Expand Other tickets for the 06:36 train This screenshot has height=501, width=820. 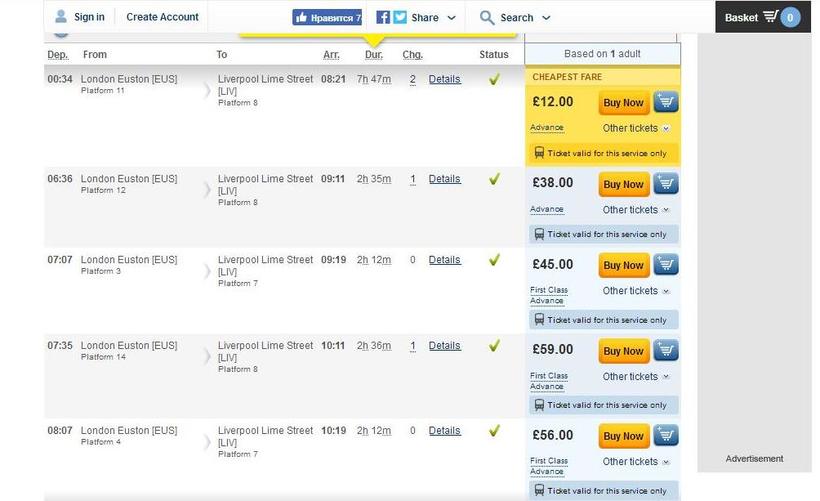(636, 210)
